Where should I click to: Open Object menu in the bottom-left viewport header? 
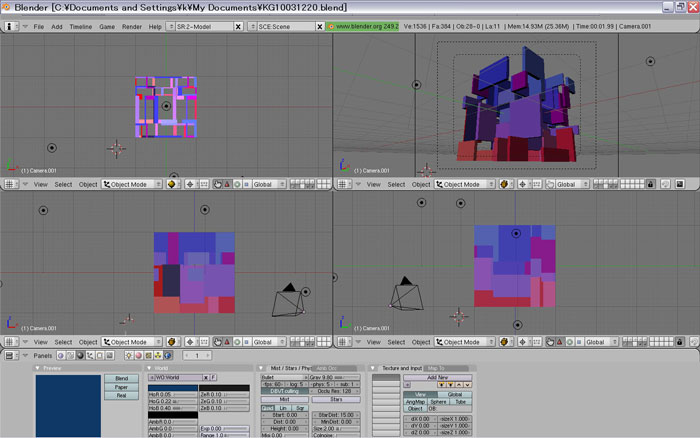point(88,342)
